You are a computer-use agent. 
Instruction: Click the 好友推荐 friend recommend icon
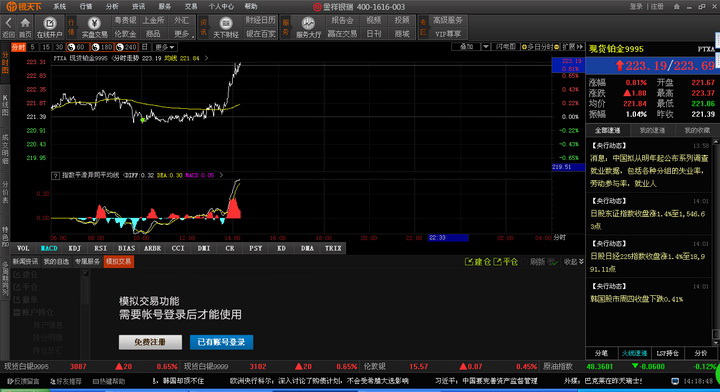(53, 381)
